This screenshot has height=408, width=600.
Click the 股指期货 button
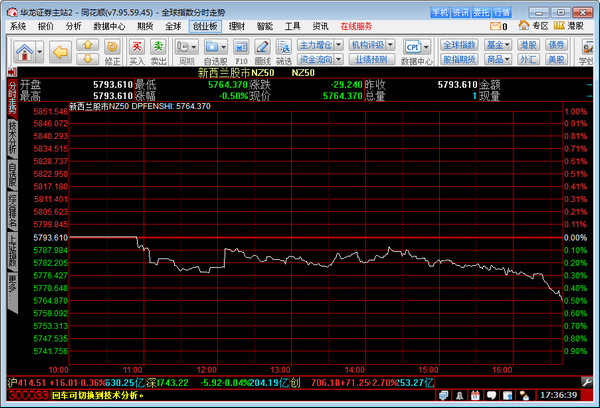click(459, 59)
